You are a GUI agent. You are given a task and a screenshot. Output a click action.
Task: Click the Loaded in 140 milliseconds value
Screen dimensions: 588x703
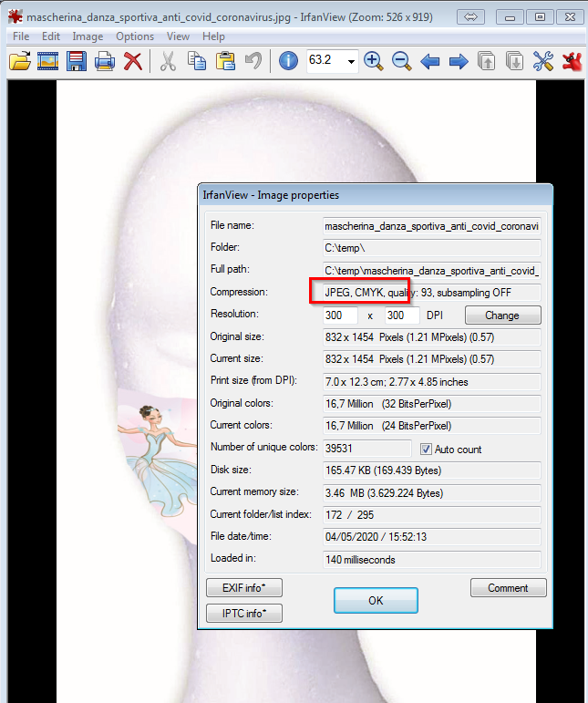[431, 559]
